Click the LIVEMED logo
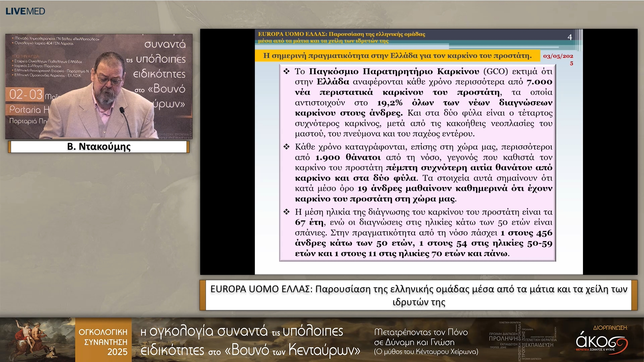 point(25,11)
